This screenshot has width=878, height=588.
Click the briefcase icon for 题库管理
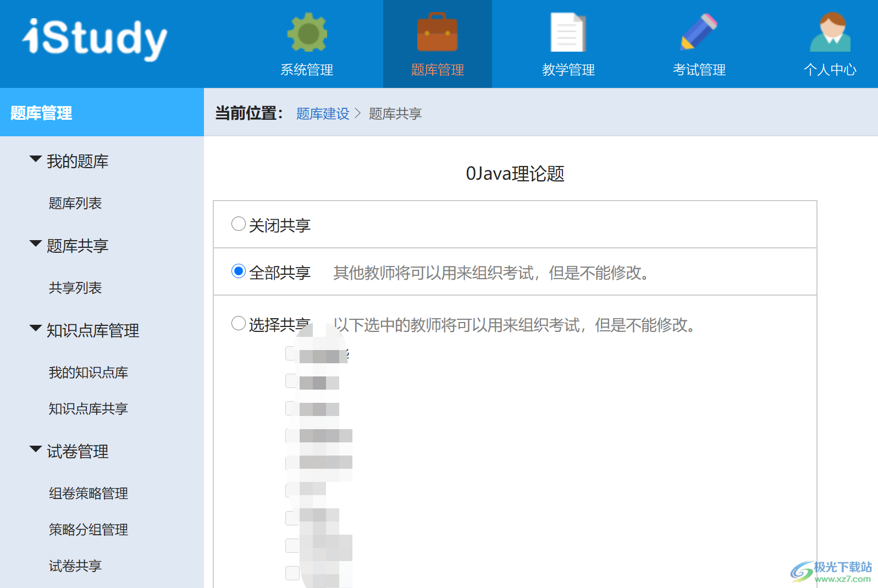438,32
